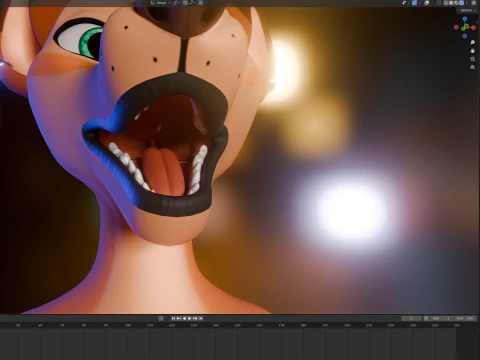Toggle proportional editing in viewport header
The image size is (480, 360).
coord(200,3)
